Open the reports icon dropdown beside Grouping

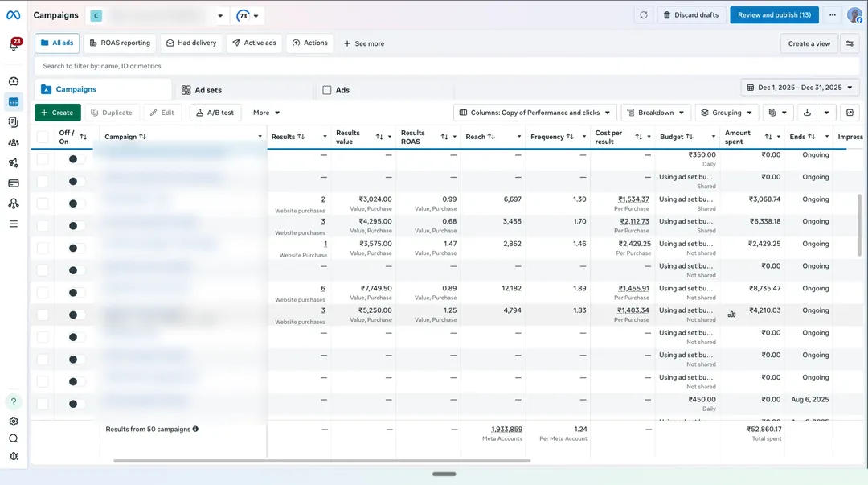[777, 113]
